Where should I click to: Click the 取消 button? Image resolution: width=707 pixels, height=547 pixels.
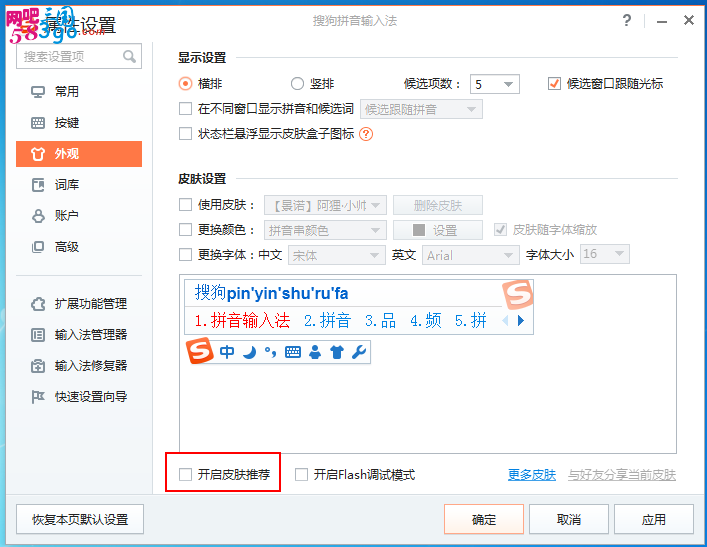point(569,519)
